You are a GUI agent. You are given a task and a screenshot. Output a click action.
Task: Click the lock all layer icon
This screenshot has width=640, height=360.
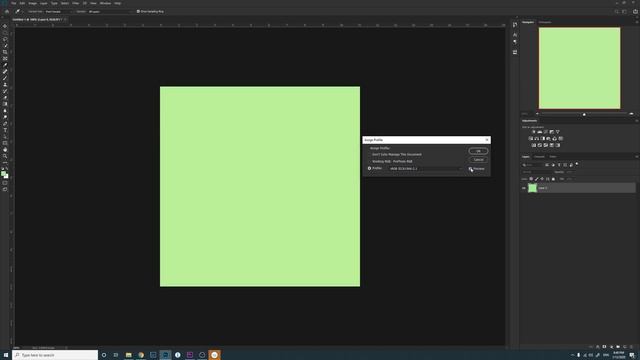point(553,179)
